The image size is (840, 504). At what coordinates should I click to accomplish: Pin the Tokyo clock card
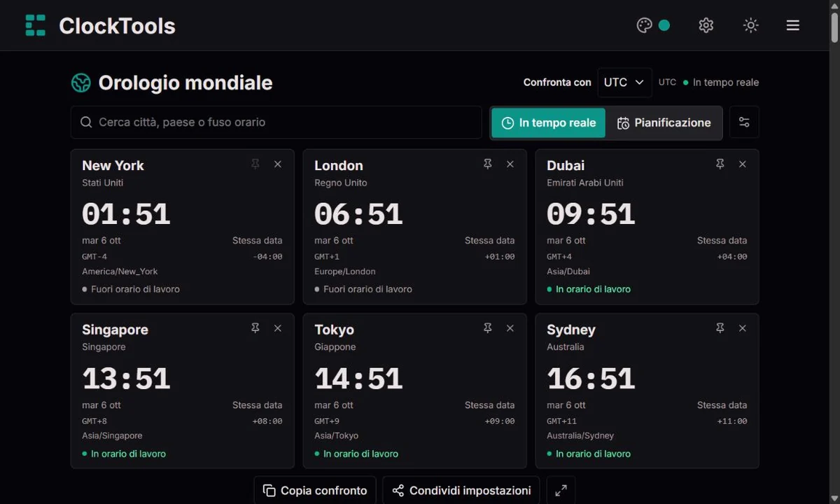pyautogui.click(x=488, y=328)
